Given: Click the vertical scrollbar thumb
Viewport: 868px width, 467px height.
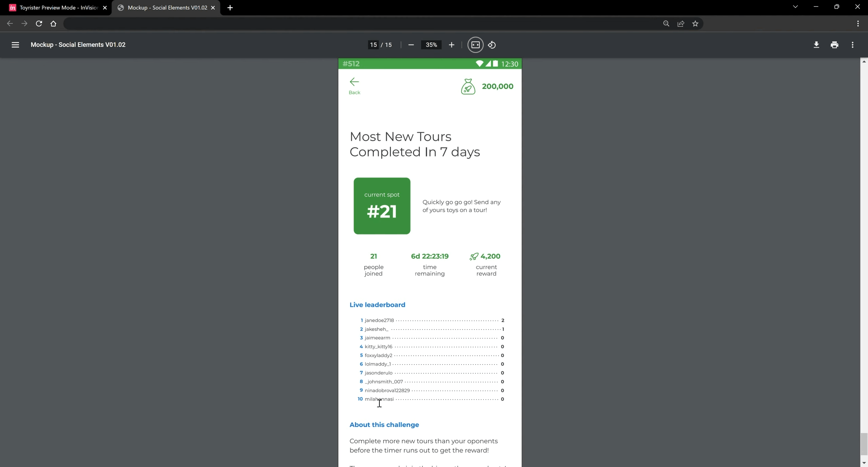Looking at the screenshot, I should [864, 444].
